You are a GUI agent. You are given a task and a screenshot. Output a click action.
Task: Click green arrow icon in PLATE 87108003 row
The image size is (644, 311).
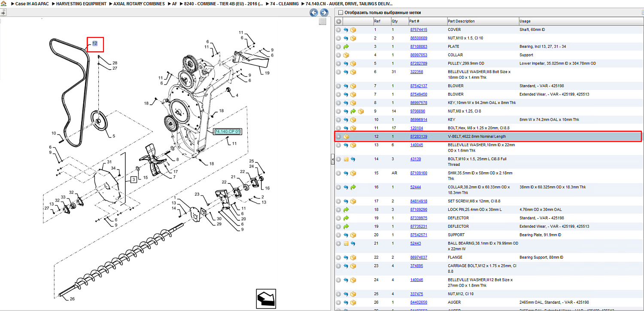(x=346, y=47)
